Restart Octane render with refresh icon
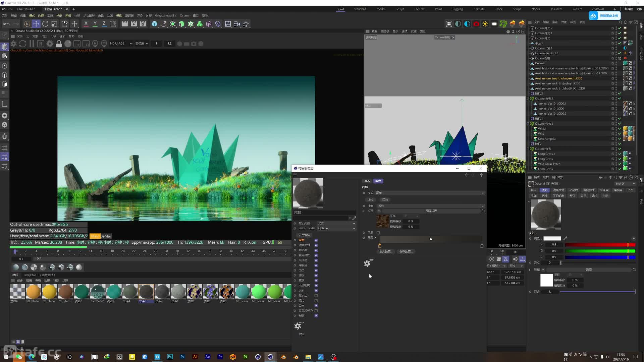This screenshot has height=362, width=644. pos(22,44)
